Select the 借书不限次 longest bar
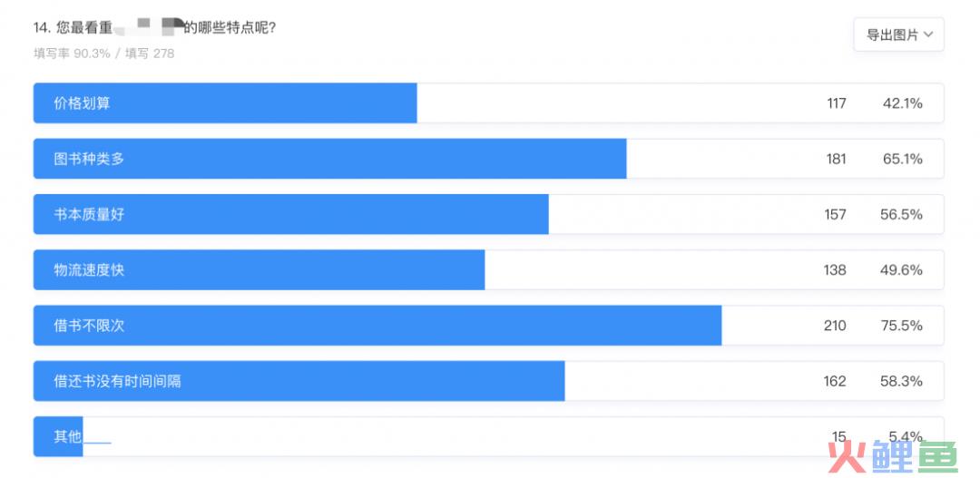980x478 pixels. coord(377,326)
